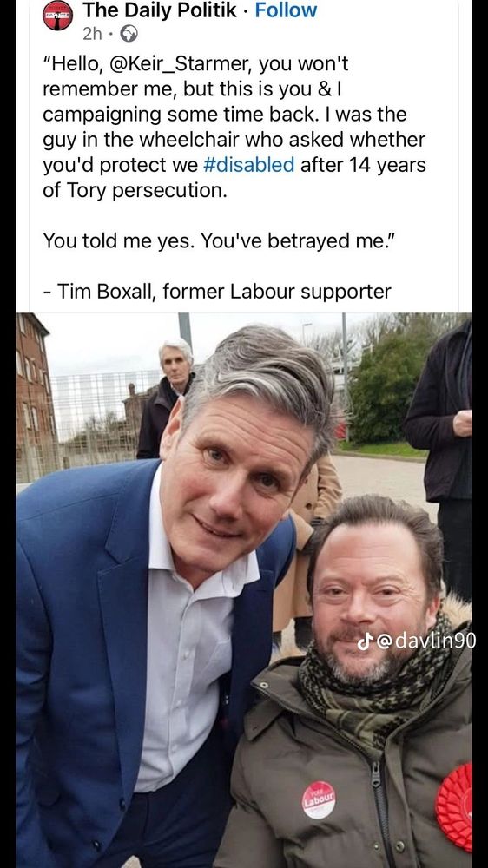Open The Daily Politik page name

[160, 10]
